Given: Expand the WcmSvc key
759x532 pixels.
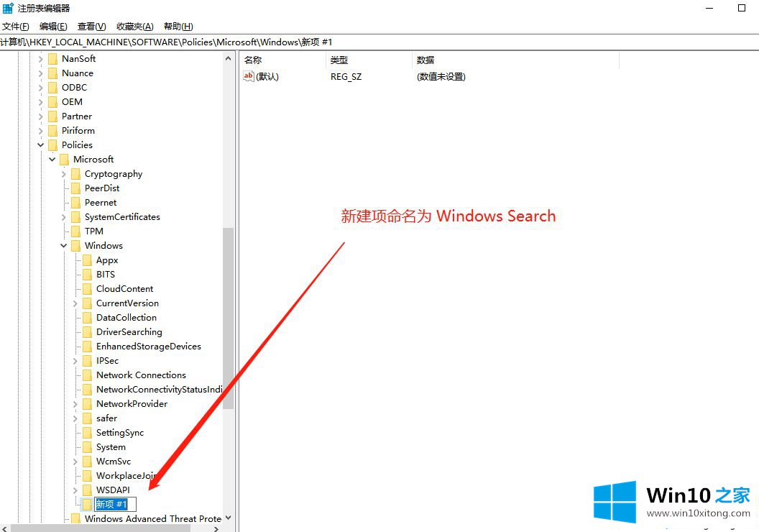Looking at the screenshot, I should (75, 462).
